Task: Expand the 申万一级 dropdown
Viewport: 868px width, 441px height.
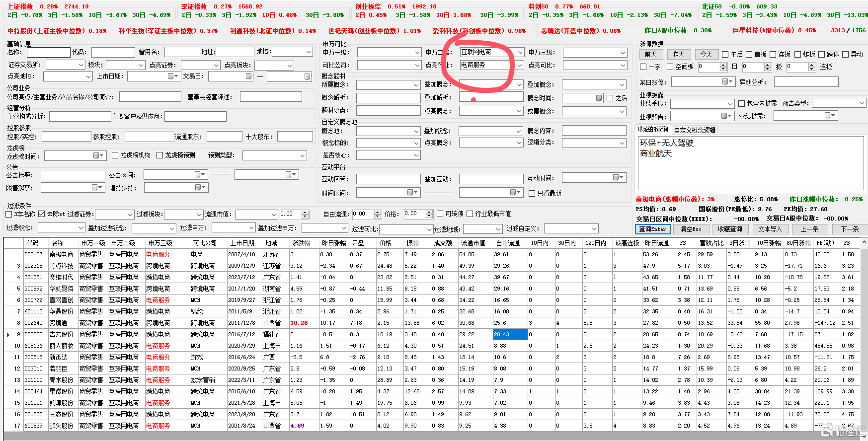Action: 417,52
